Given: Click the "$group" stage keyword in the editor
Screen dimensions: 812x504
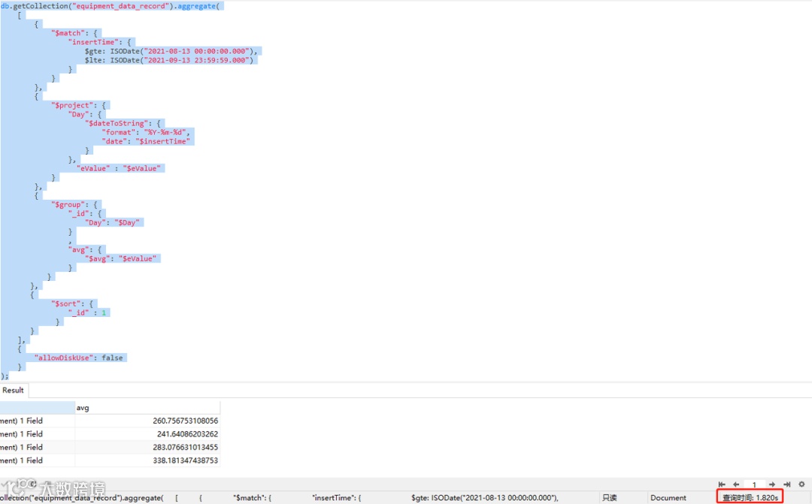Looking at the screenshot, I should [x=68, y=204].
